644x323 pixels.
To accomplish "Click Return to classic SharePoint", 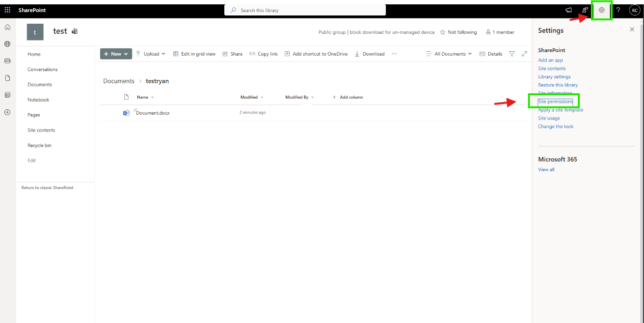I will pyautogui.click(x=47, y=188).
